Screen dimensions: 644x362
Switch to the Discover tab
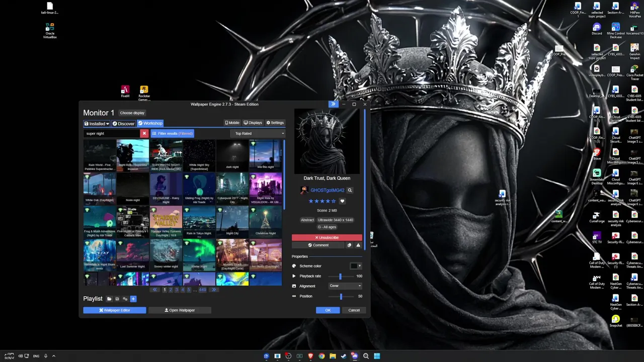click(x=123, y=123)
